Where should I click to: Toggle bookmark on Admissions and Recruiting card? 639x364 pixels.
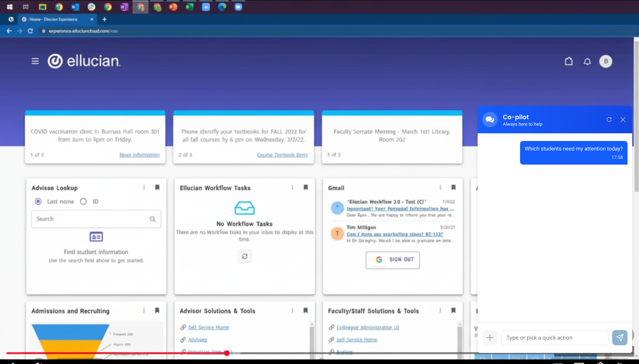pyautogui.click(x=157, y=311)
